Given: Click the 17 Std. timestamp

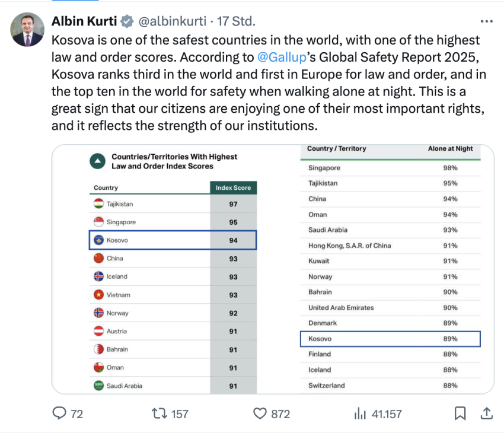Looking at the screenshot, I should click(x=237, y=22).
